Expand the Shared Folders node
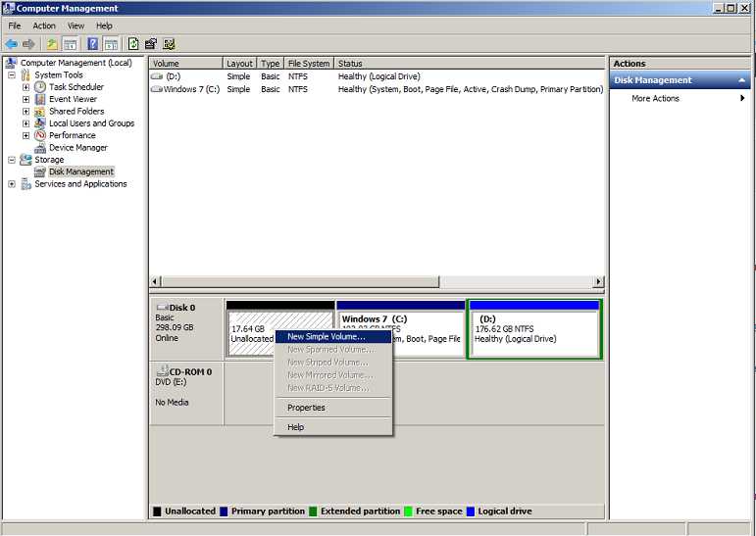The width and height of the screenshot is (756, 536). (x=26, y=112)
